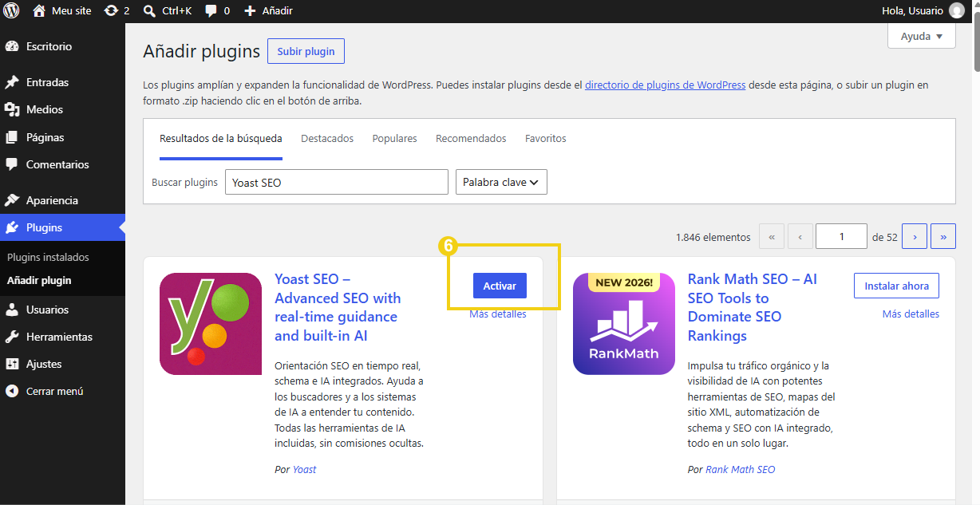980x505 pixels.
Task: Click the Medios media icon
Action: click(12, 109)
